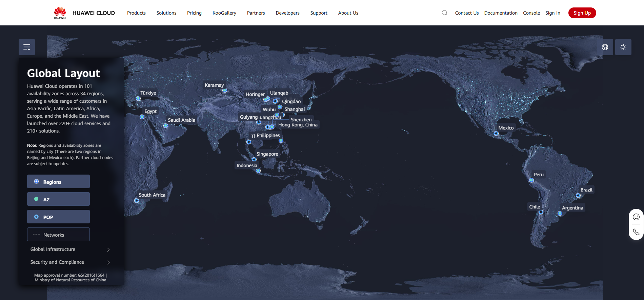Click the Wuhu map label
This screenshot has width=644, height=300.
tap(269, 109)
